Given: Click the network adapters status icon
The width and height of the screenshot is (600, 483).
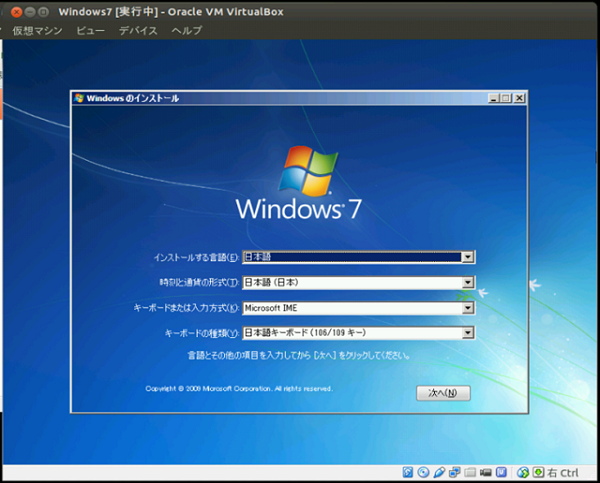Looking at the screenshot, I should click(455, 472).
